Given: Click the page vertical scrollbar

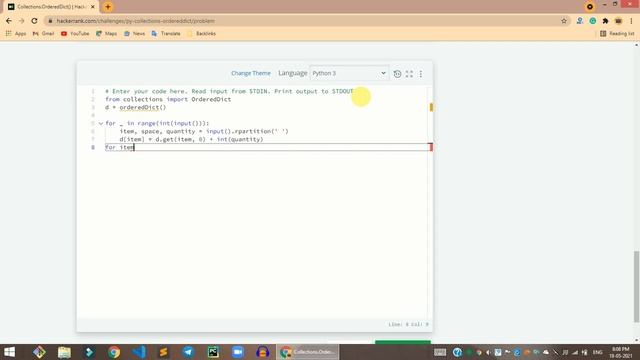Looking at the screenshot, I should pos(636,286).
